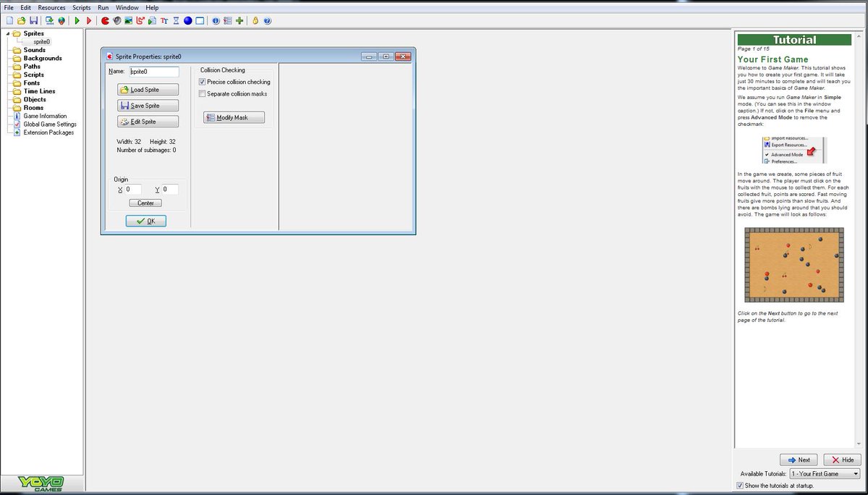Click the YoYo Games logo

point(41,483)
